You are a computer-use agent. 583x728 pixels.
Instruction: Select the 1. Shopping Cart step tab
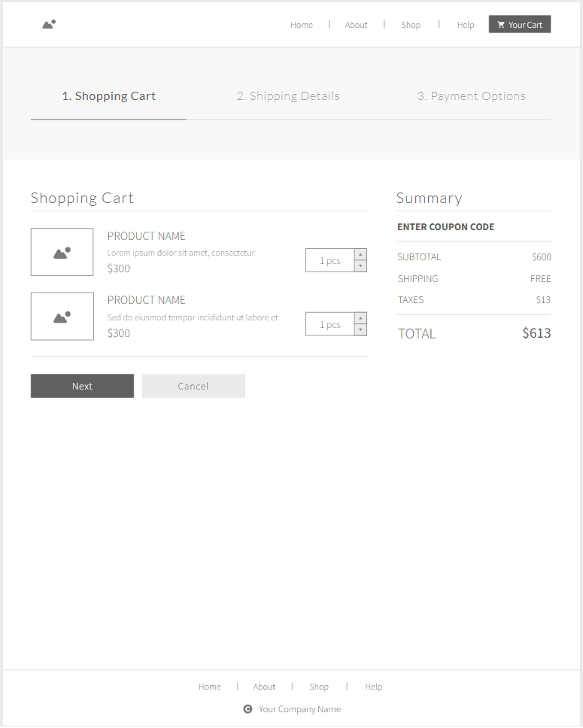(x=109, y=96)
